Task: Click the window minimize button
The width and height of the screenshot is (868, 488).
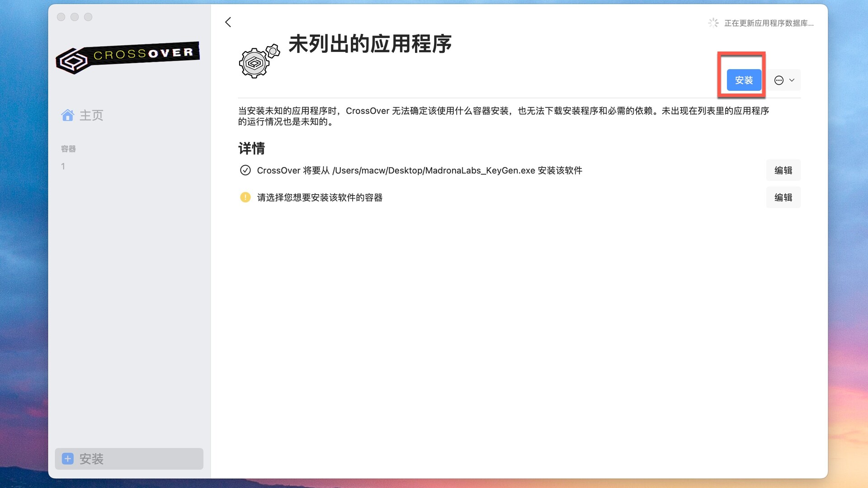Action: tap(75, 17)
